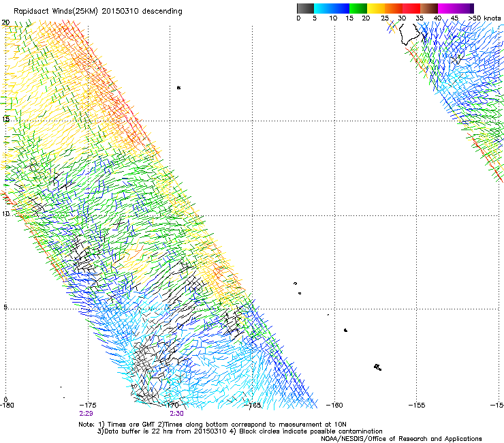Click the legend tick label '25'
This screenshot has height=443, width=504.
pos(385,18)
